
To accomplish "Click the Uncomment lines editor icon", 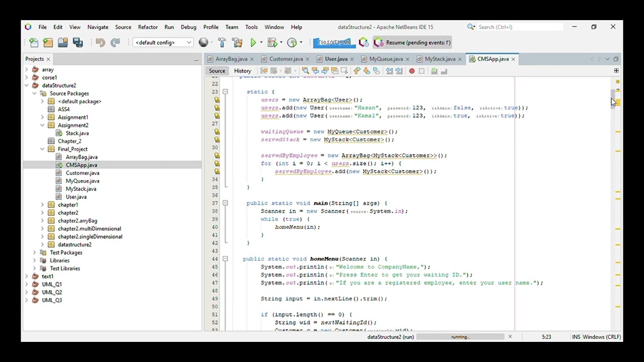I will pos(444,71).
